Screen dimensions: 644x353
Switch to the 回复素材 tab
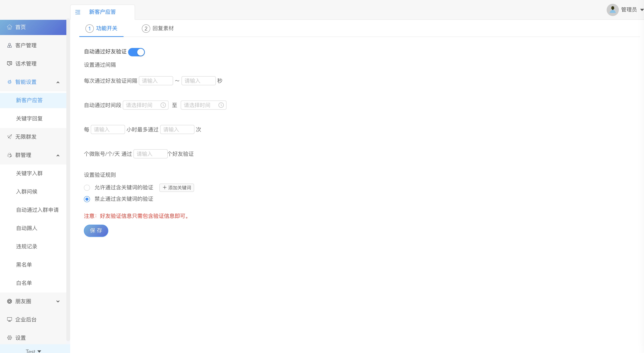point(158,28)
